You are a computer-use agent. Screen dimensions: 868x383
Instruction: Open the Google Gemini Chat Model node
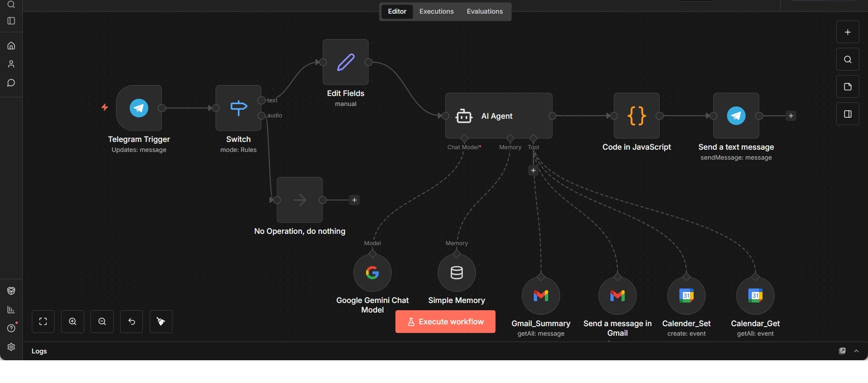[x=372, y=273]
